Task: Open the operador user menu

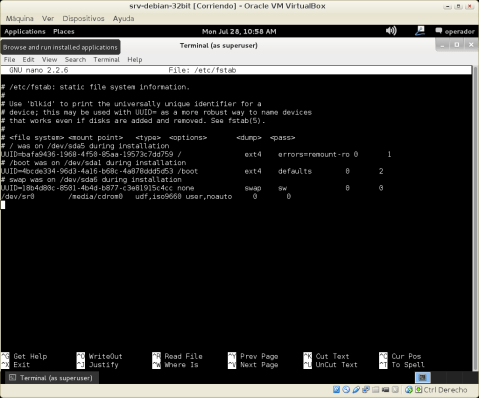Action: pos(455,31)
